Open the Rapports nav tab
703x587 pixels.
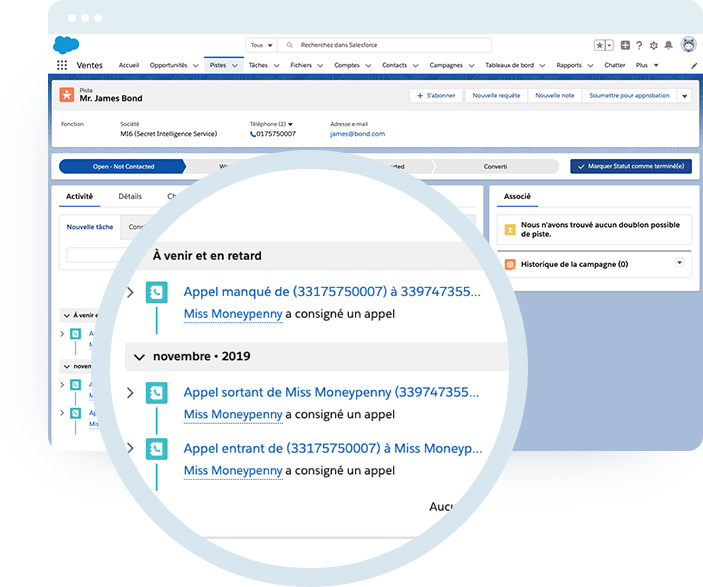(569, 65)
